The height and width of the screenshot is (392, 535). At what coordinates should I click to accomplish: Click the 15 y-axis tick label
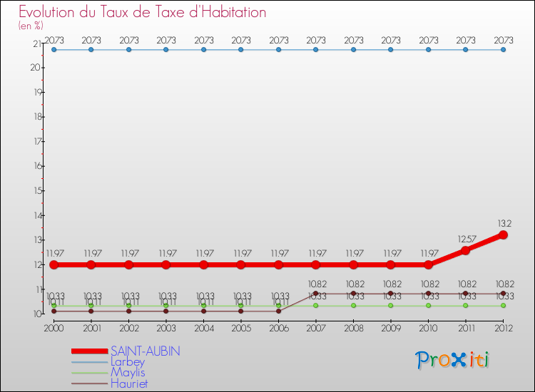tap(38, 190)
